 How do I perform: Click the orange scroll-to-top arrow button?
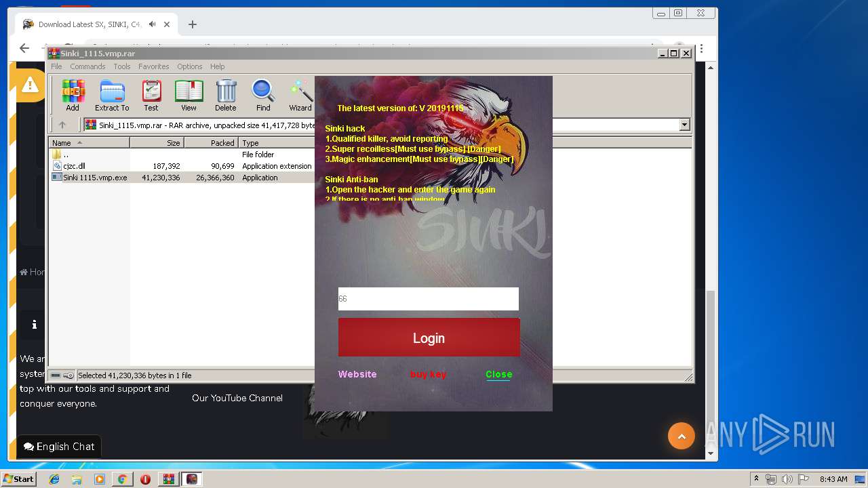tap(682, 436)
